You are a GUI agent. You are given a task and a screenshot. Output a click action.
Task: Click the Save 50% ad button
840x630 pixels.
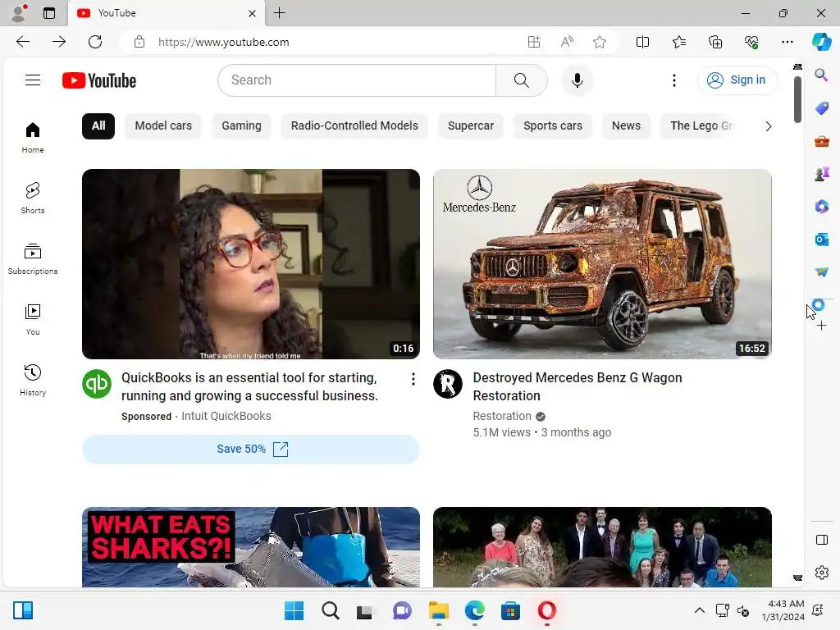251,449
